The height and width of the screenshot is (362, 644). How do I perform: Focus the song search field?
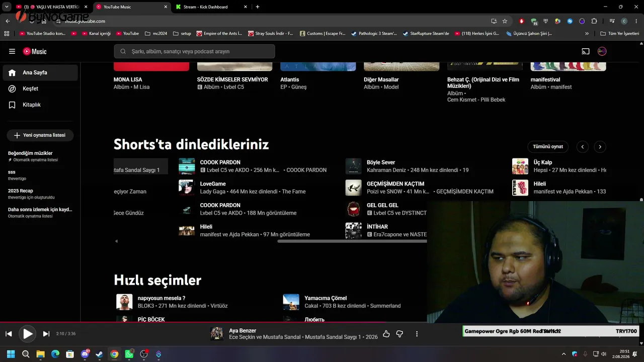[x=194, y=51]
